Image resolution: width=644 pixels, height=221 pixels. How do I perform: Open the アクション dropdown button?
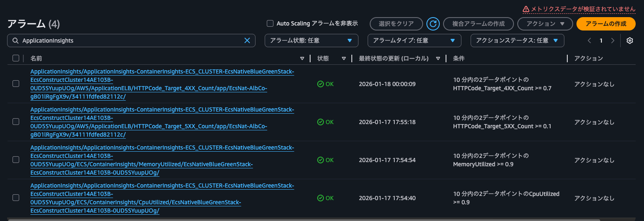tap(545, 24)
